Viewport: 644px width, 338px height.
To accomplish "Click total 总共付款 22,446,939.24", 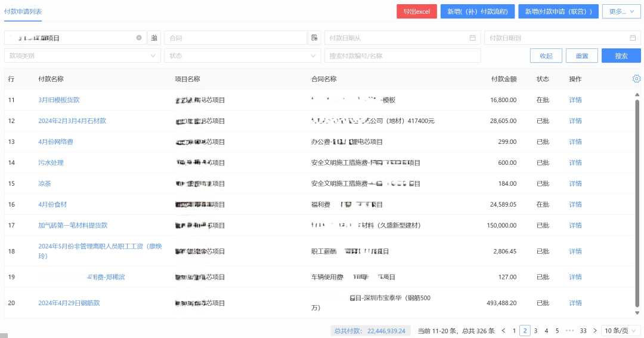I will (370, 331).
